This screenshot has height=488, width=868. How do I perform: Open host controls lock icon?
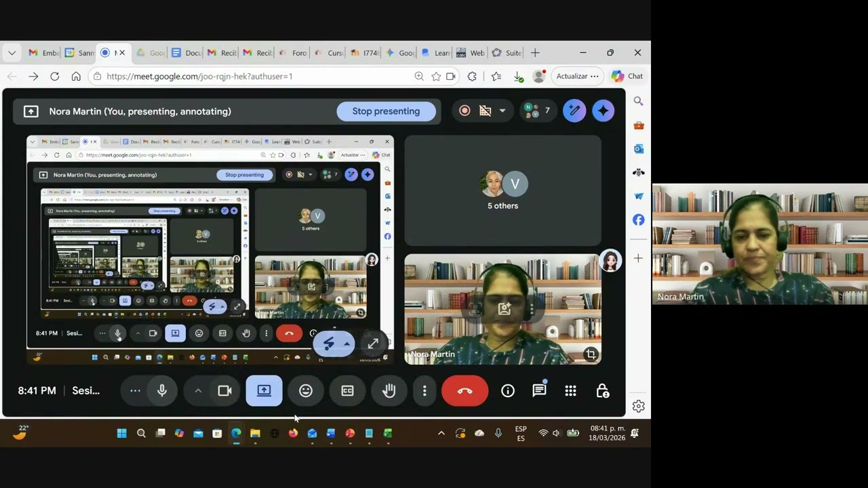tap(602, 391)
